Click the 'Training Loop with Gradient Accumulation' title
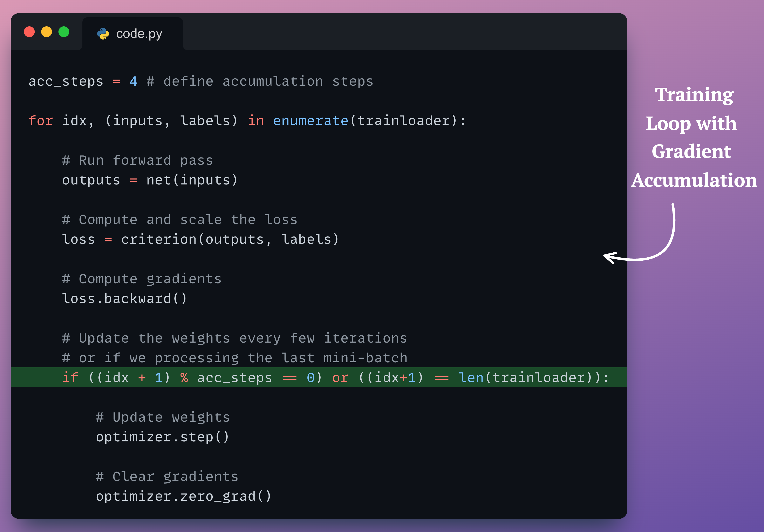The width and height of the screenshot is (764, 532). [694, 137]
